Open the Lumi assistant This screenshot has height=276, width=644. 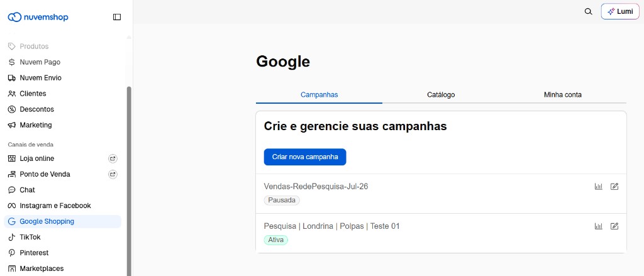pos(620,11)
